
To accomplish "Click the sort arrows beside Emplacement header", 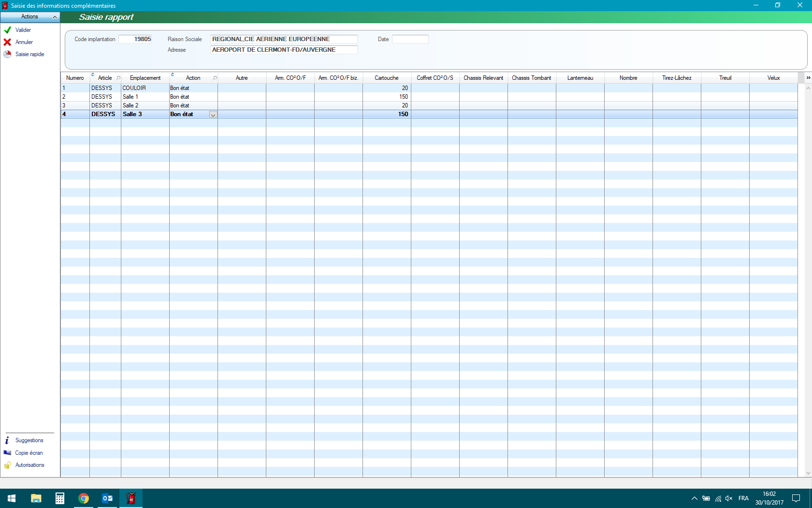I will click(x=173, y=75).
